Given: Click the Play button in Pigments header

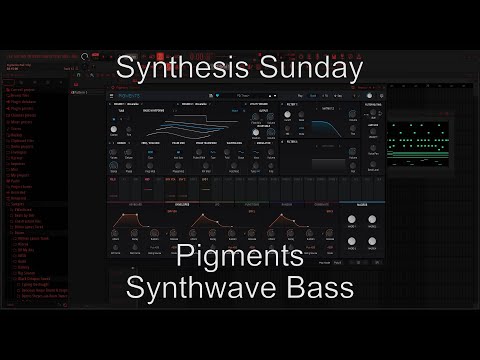Looking at the screenshot, I should pyautogui.click(x=300, y=96).
